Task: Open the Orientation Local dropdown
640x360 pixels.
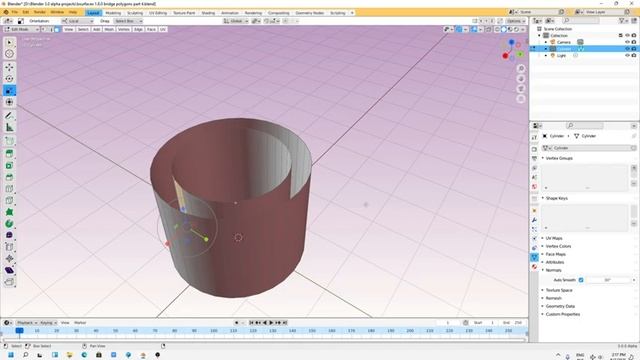Action: (x=78, y=21)
